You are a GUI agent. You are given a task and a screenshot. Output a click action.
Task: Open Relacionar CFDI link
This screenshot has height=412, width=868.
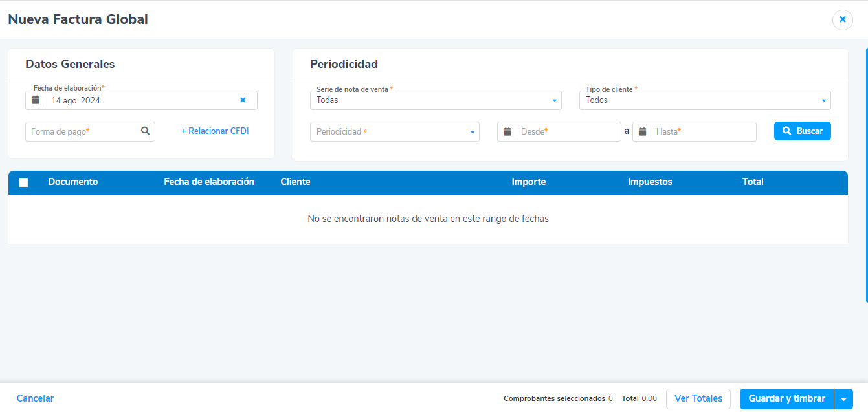[215, 131]
